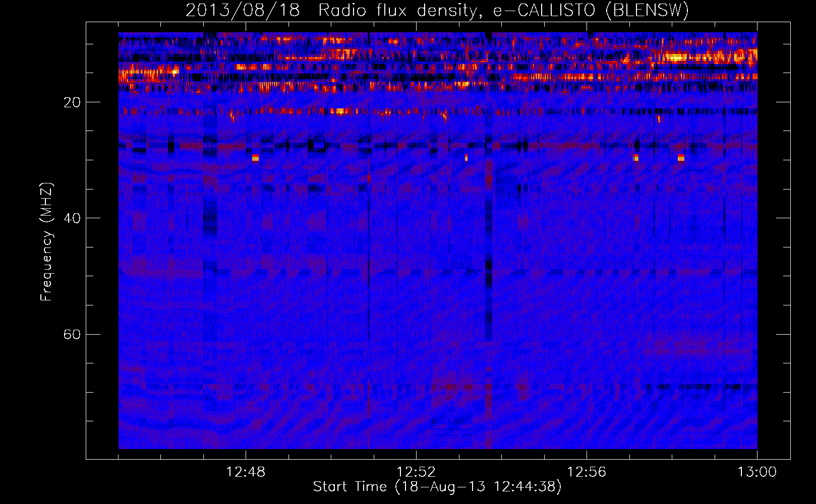Click the '12:48' time tick label
The image size is (816, 504).
tap(246, 472)
